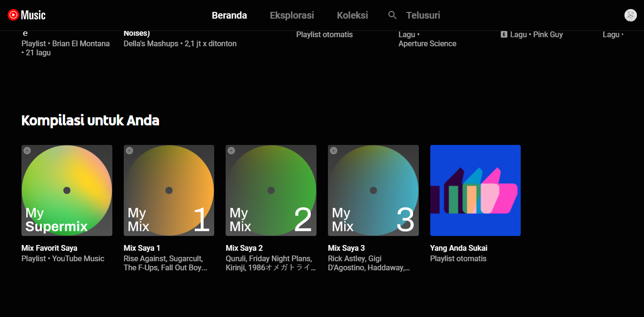Click play icon on My Mix 2 cover

click(231, 151)
